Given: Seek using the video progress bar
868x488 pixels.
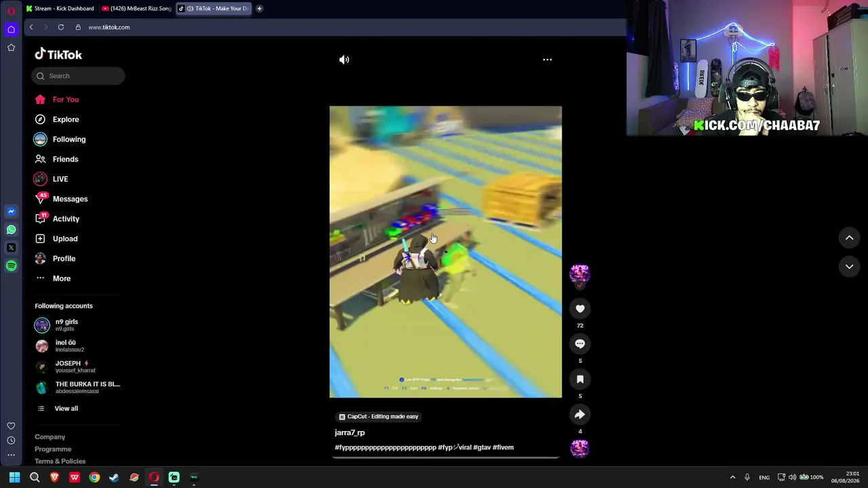Looking at the screenshot, I should (x=446, y=457).
